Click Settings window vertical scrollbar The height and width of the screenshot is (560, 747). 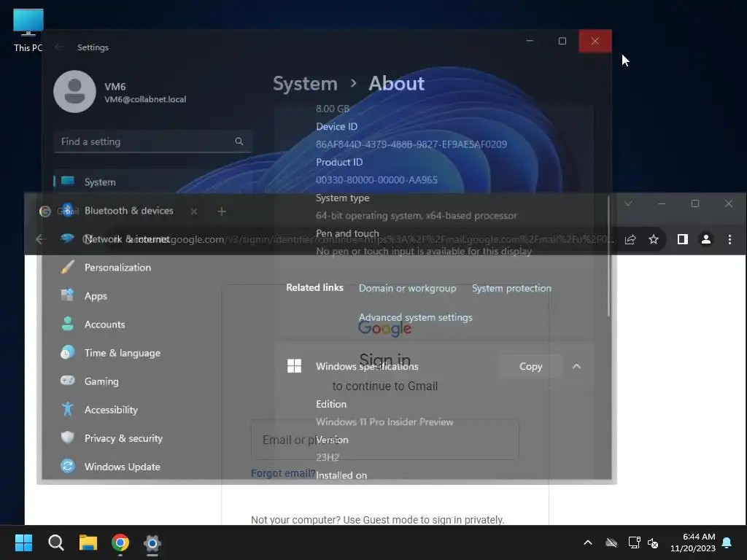pyautogui.click(x=608, y=256)
